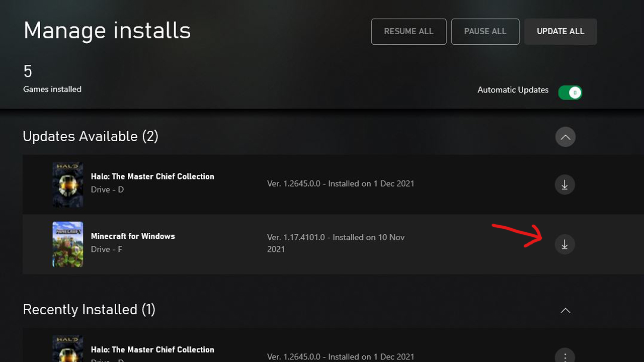Image resolution: width=644 pixels, height=362 pixels.
Task: Select Halo cover art under Updates Available
Action: coord(68,185)
